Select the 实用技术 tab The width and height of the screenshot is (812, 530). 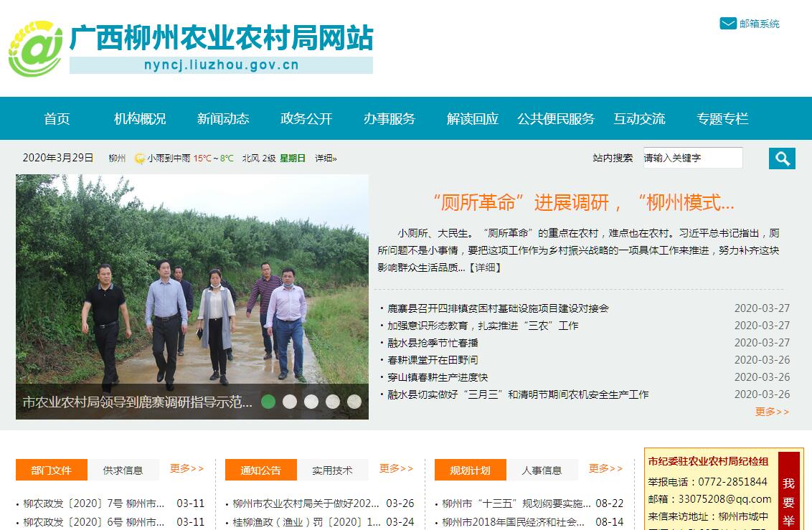point(332,470)
